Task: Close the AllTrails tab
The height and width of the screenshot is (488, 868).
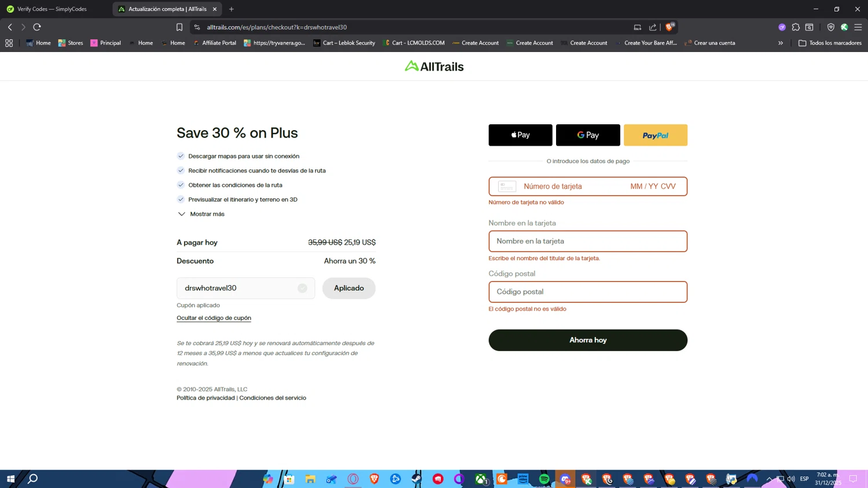Action: coord(215,9)
